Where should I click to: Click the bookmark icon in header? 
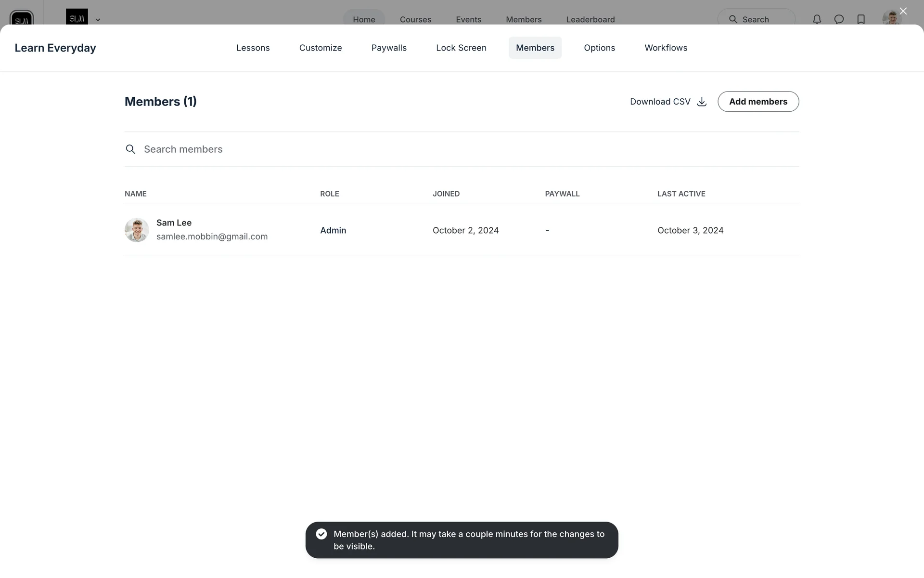click(861, 19)
